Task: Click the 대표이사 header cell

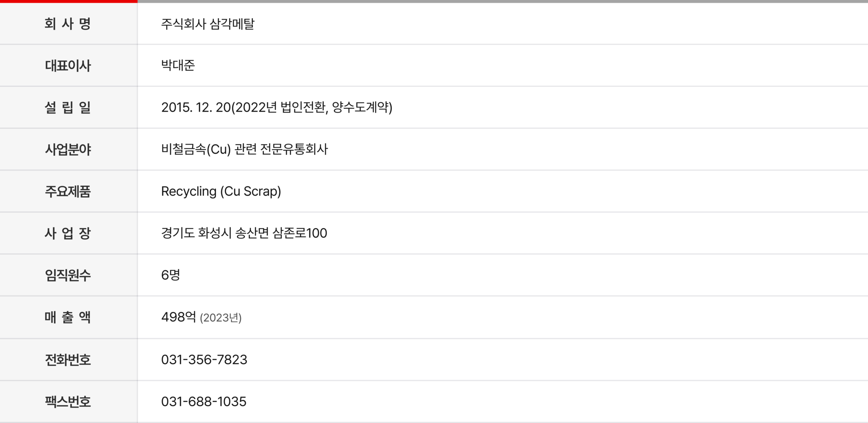Action: (x=68, y=66)
